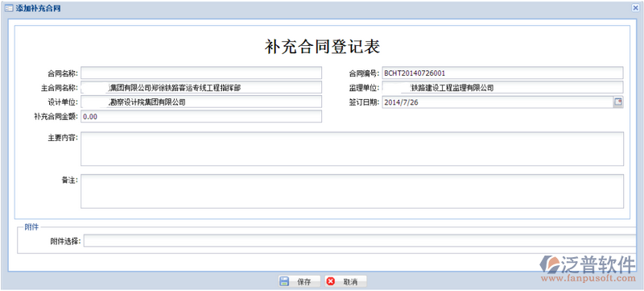The image size is (644, 291).
Task: Click inside the 备注 text area
Action: 352,191
